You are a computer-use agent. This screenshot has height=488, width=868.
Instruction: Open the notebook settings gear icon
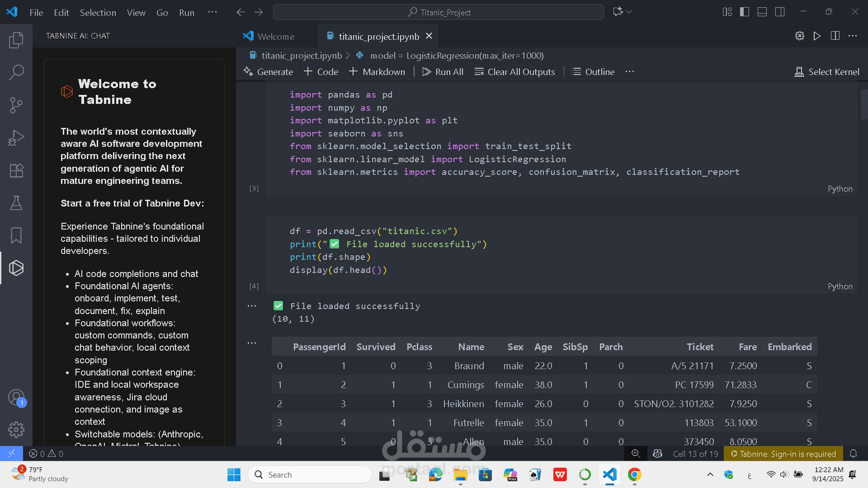pos(800,36)
